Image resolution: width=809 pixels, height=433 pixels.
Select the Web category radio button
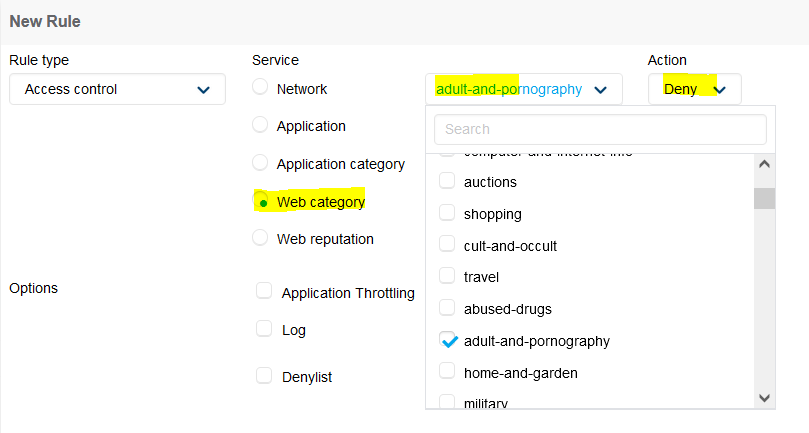point(262,202)
